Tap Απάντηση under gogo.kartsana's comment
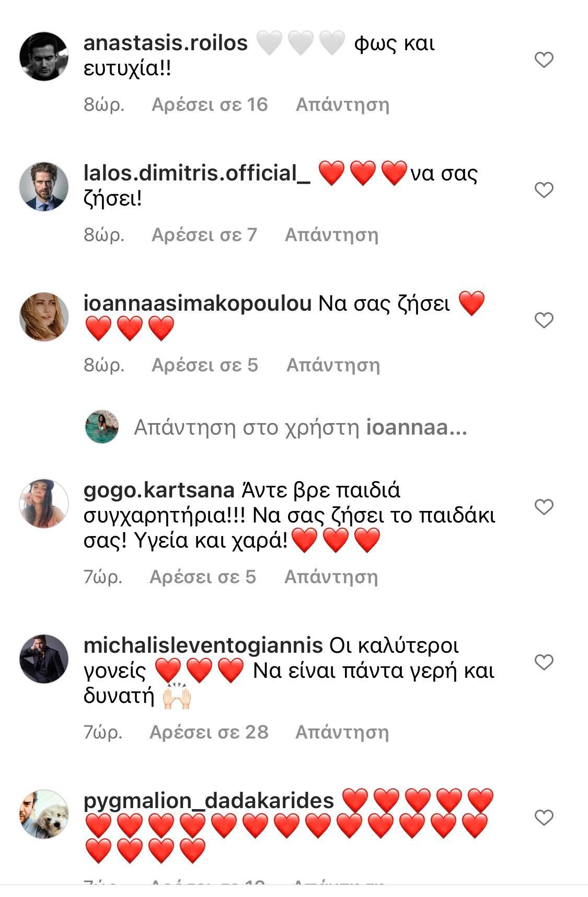 click(331, 577)
